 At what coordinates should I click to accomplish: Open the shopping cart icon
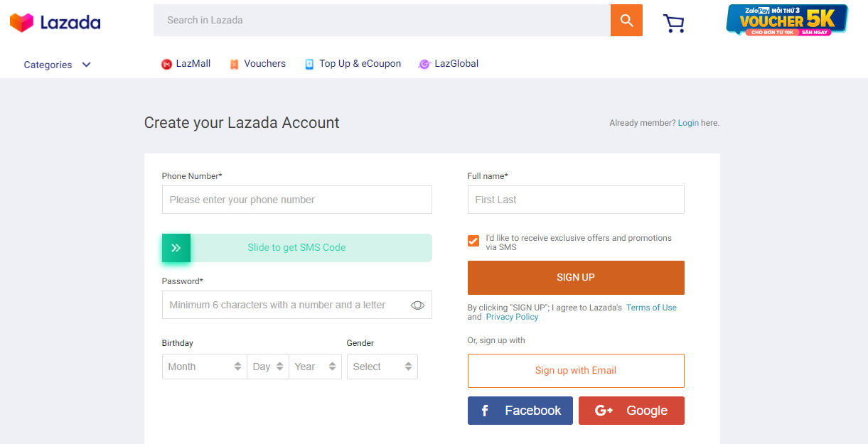(673, 23)
